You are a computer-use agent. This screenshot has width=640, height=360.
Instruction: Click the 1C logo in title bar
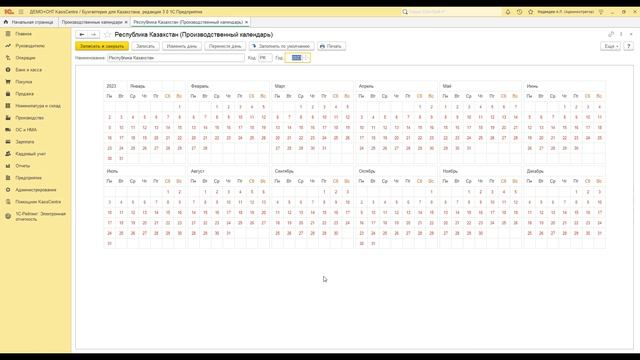point(9,12)
